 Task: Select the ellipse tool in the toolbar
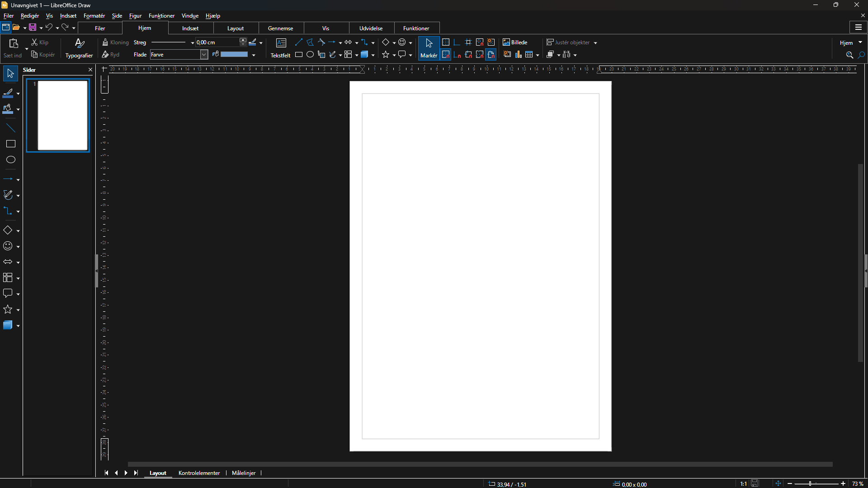click(310, 54)
